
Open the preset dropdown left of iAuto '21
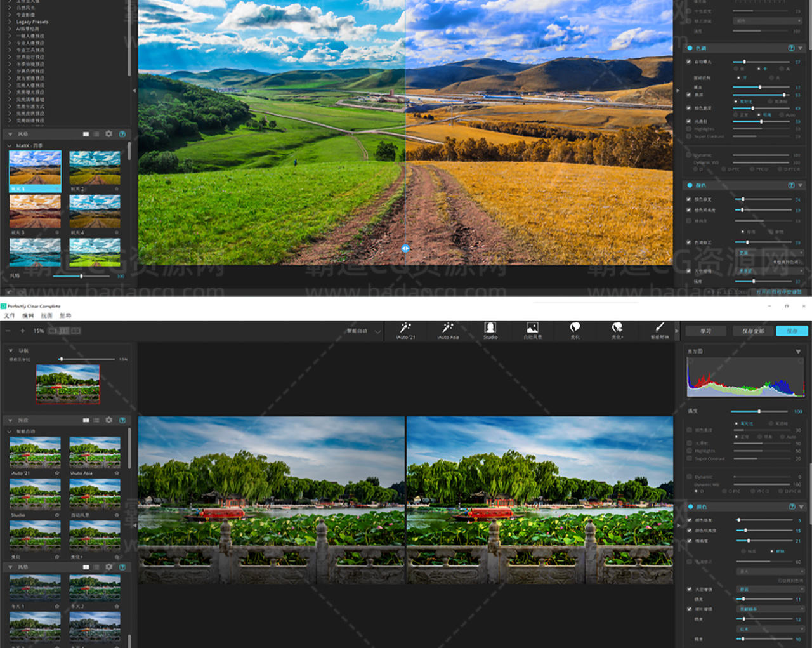click(x=377, y=331)
